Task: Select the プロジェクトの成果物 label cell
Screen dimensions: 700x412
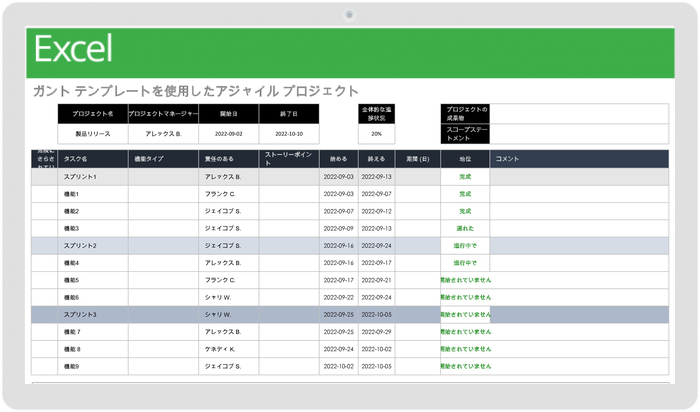Action: [465, 114]
